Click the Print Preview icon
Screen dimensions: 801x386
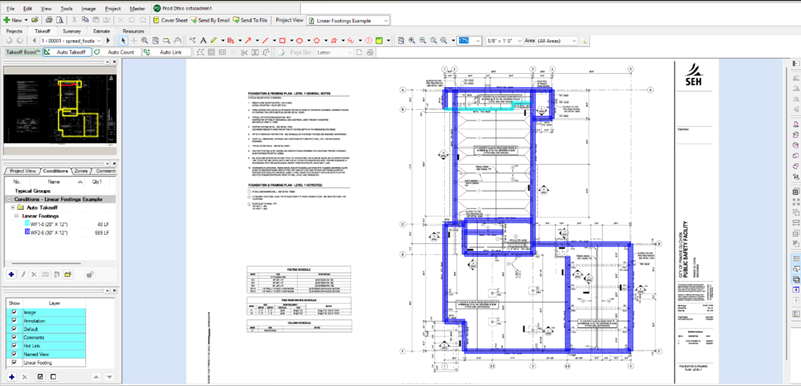(59, 20)
